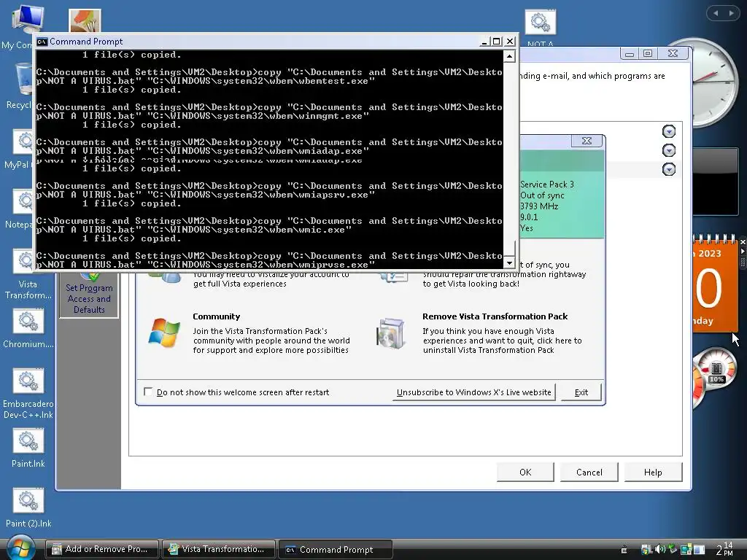
Task: Maximize the Command Prompt window
Action: point(496,42)
